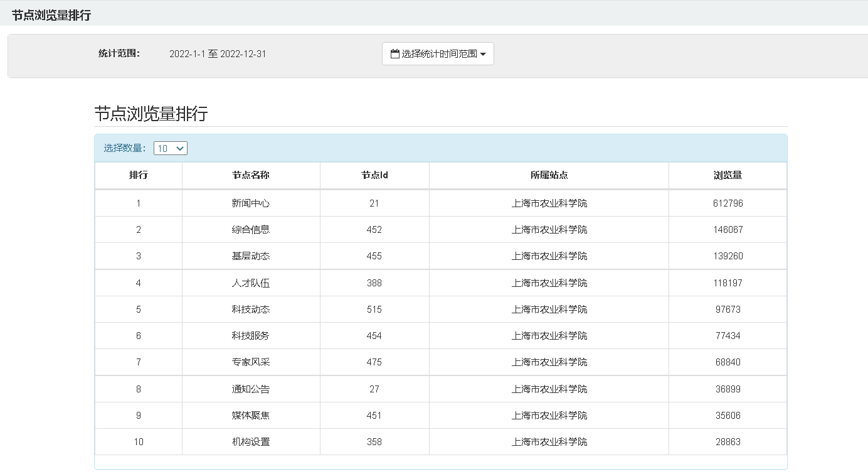Click the 所属站点 column header
This screenshot has width=868, height=474.
tap(549, 175)
